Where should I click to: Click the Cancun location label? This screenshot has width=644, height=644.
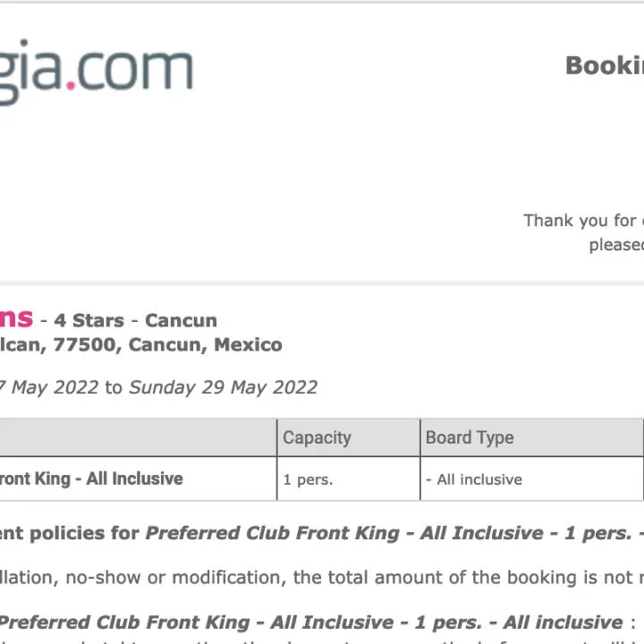[x=181, y=321]
